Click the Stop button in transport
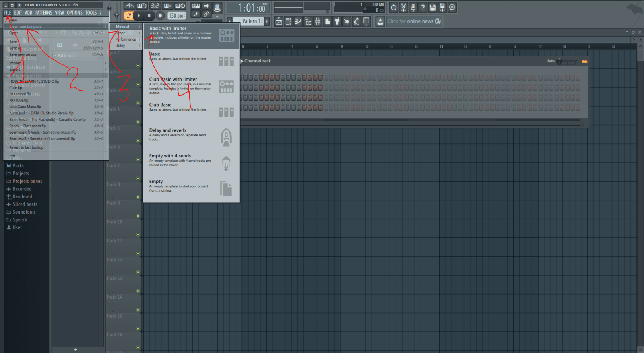Screen dimensions: 644x353 [149, 16]
